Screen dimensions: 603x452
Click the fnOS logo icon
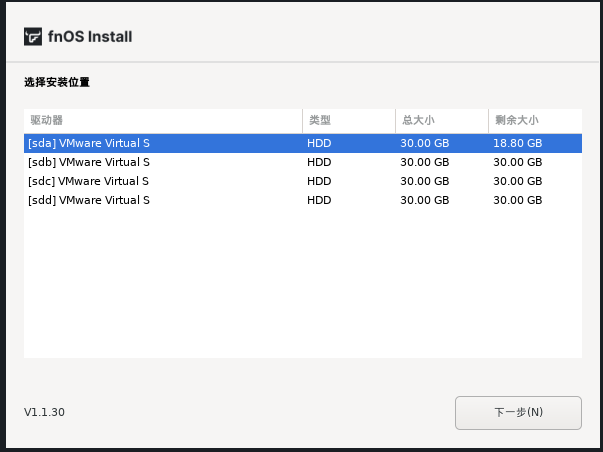[33, 37]
